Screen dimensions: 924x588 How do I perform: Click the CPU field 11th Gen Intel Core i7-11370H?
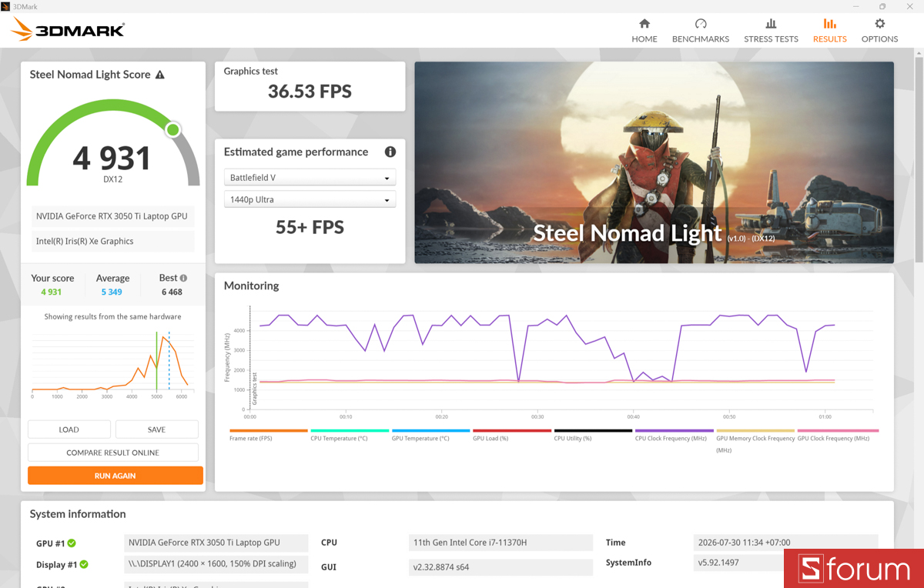click(x=500, y=543)
